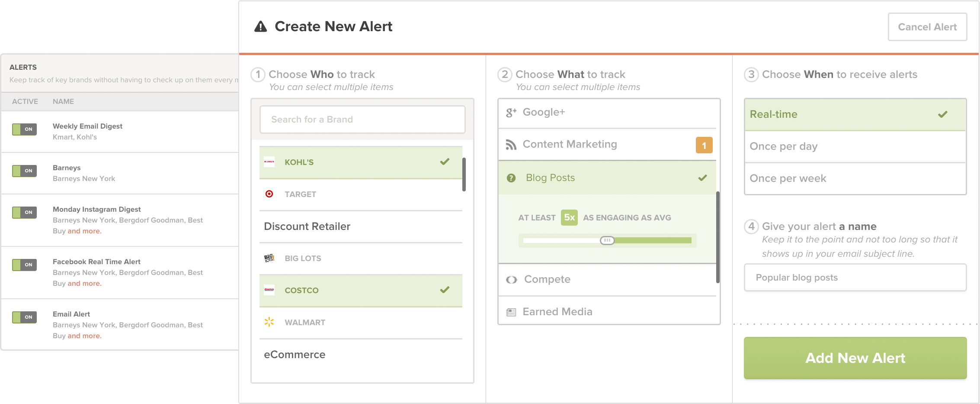The height and width of the screenshot is (404, 980).
Task: Click the Costco logo icon
Action: (269, 290)
